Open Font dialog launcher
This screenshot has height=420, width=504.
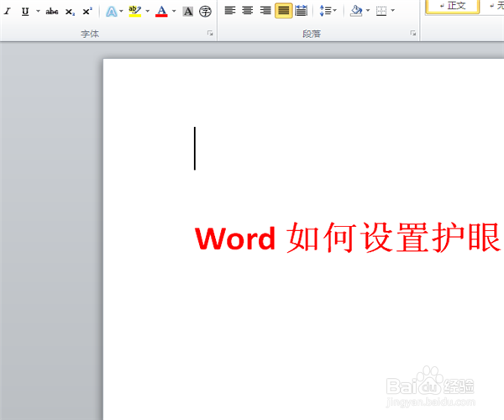pyautogui.click(x=210, y=33)
